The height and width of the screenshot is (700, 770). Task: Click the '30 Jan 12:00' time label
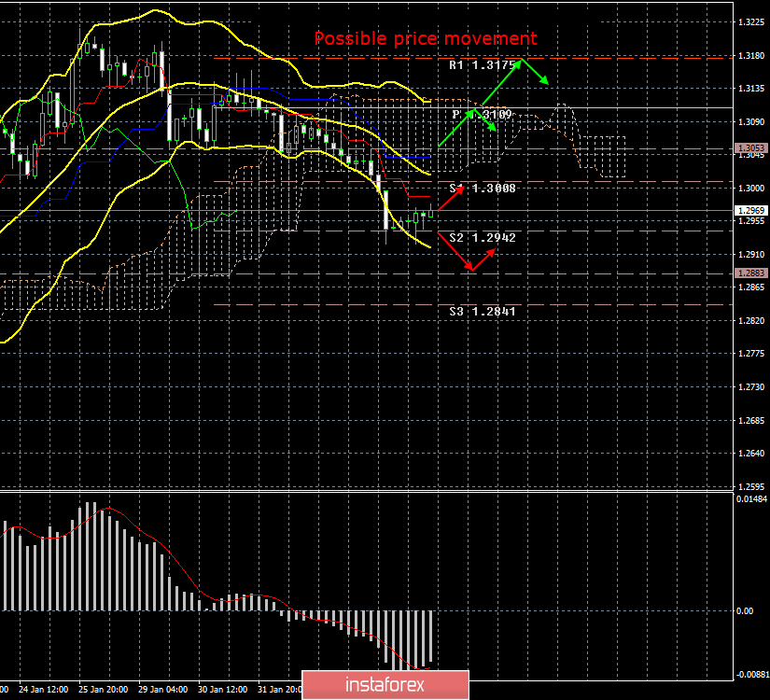point(222,690)
